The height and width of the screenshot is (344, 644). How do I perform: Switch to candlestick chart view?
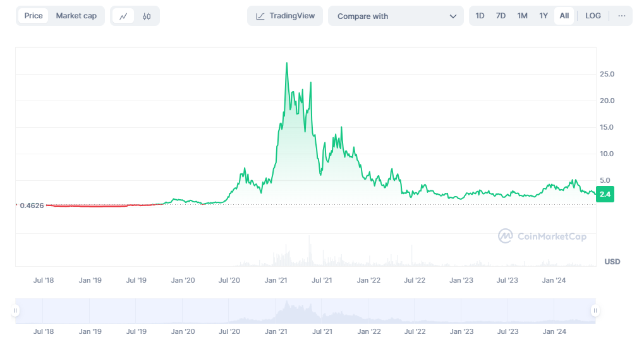(x=147, y=16)
